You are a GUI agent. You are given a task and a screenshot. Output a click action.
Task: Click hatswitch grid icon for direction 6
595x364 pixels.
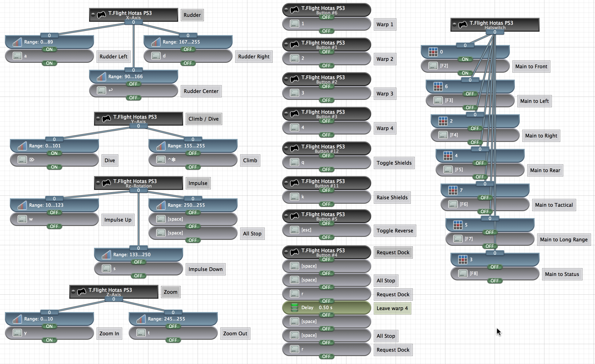coord(438,87)
